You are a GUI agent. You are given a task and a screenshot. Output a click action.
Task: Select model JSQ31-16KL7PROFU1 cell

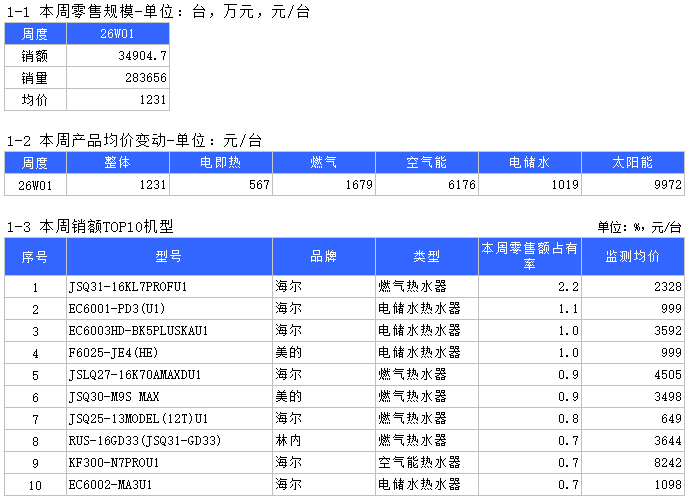point(169,287)
